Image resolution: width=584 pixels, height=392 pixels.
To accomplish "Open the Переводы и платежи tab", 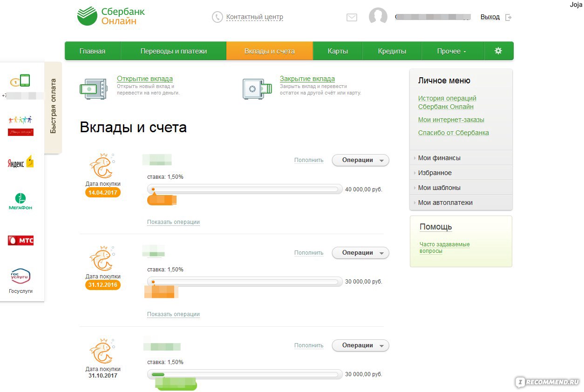I will coord(173,51).
